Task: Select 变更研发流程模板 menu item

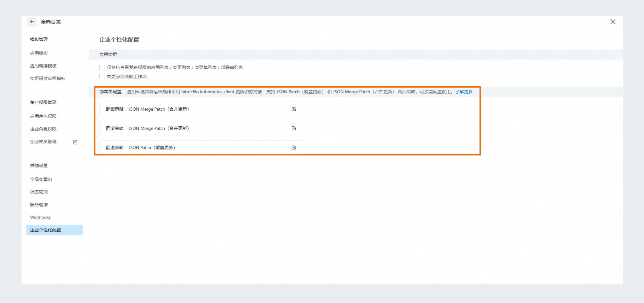Action: point(48,79)
